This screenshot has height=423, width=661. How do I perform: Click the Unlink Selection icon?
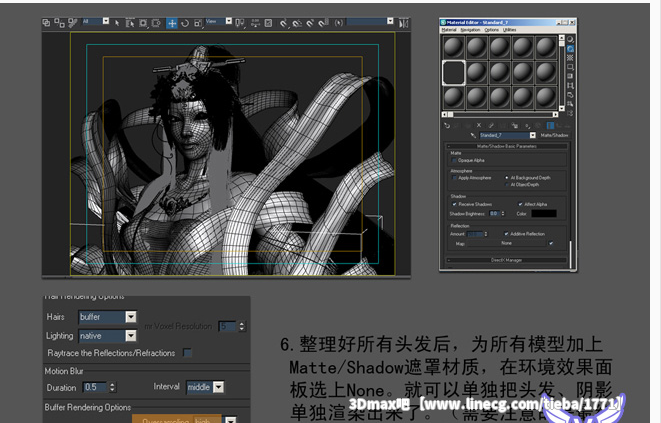click(59, 23)
